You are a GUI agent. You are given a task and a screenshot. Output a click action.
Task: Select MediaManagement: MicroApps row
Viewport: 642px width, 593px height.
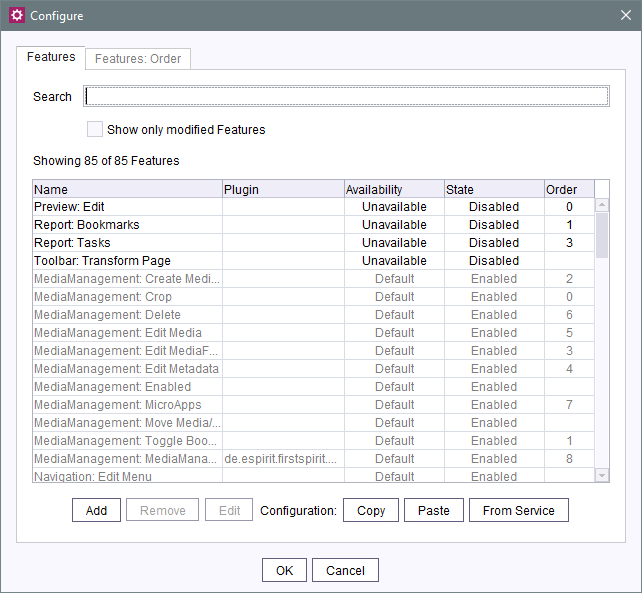tap(313, 405)
